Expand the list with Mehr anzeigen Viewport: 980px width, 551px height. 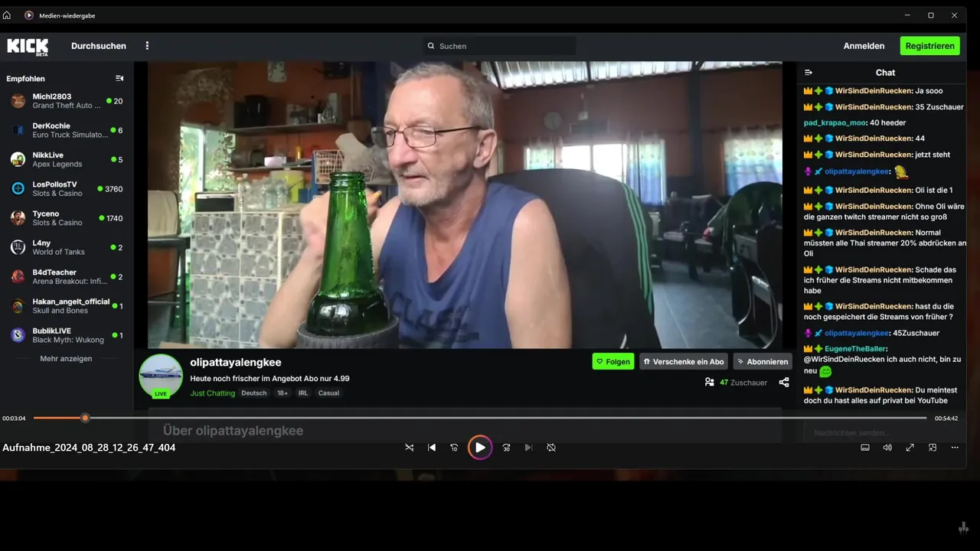point(66,358)
